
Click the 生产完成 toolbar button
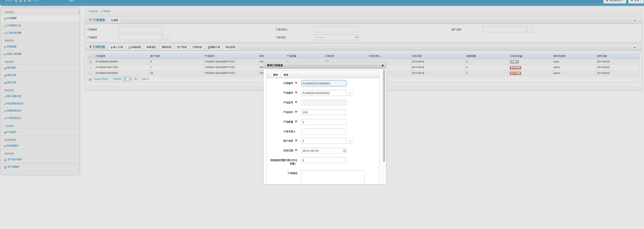click(182, 47)
